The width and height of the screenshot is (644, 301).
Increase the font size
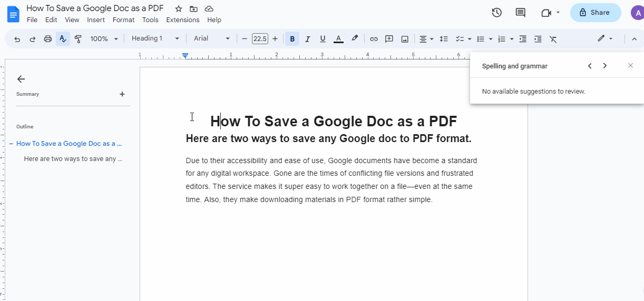[x=275, y=39]
